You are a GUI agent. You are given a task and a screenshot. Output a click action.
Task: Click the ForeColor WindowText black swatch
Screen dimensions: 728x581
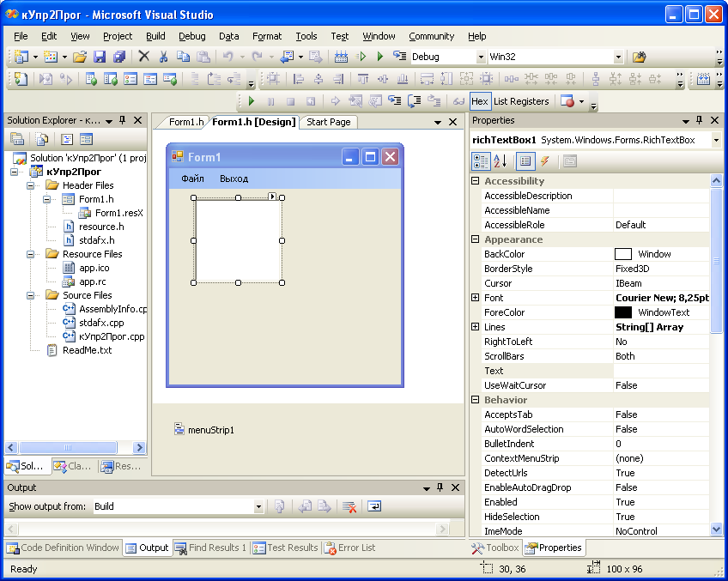[x=623, y=312]
